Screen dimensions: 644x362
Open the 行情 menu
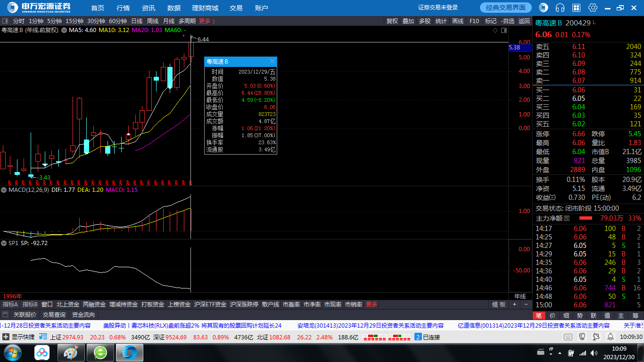(x=123, y=8)
